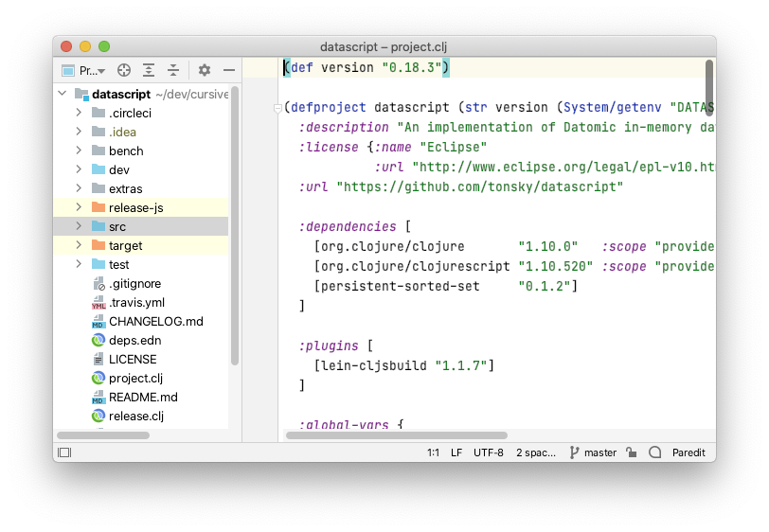Toggle Paredit structural editing mode
The width and height of the screenshot is (769, 532).
click(689, 452)
